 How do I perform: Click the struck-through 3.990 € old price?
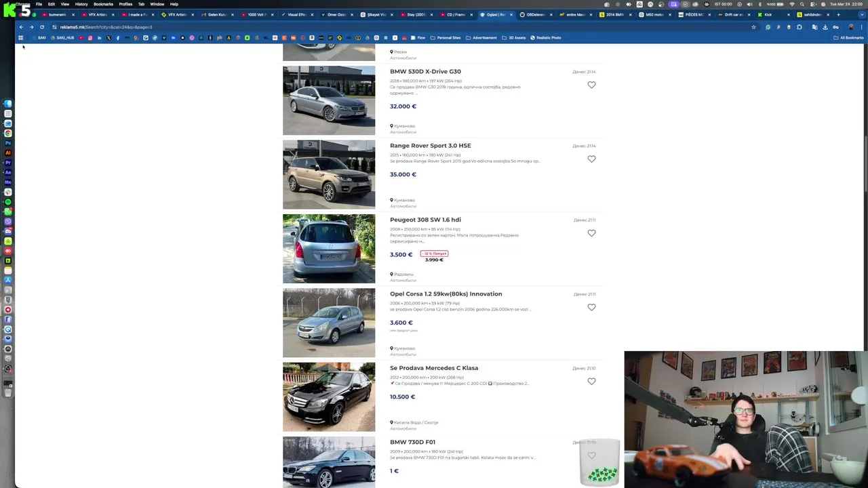click(x=434, y=260)
